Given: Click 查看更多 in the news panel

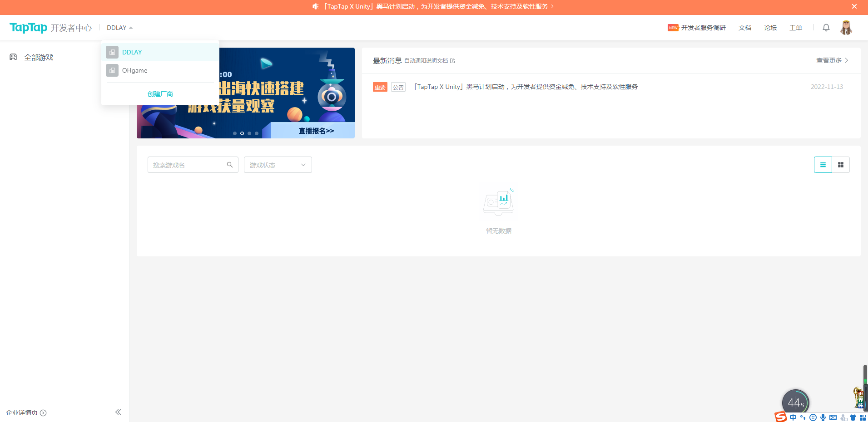Looking at the screenshot, I should tap(832, 60).
